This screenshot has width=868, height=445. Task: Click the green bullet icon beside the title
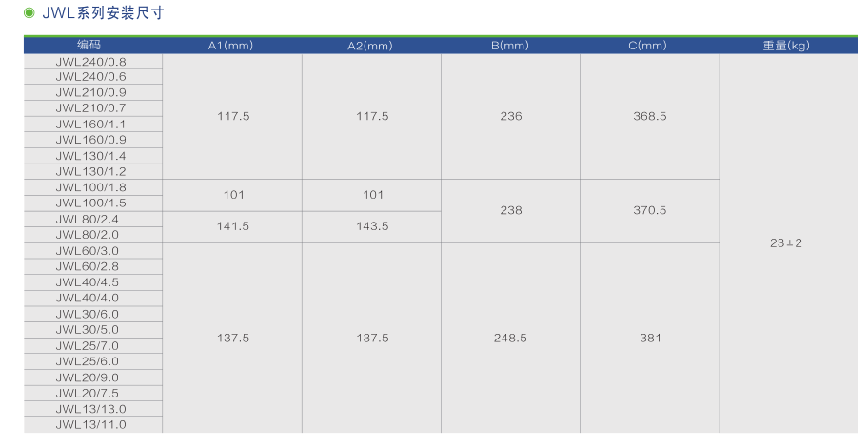point(30,12)
